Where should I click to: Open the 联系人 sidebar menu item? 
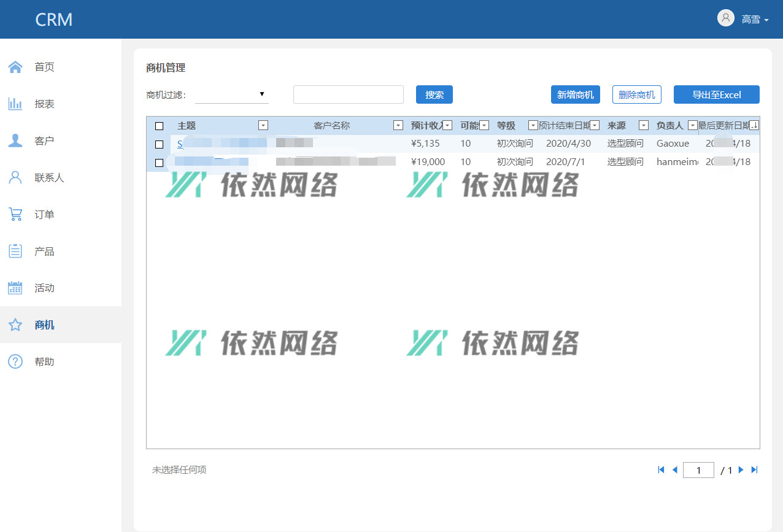(49, 177)
